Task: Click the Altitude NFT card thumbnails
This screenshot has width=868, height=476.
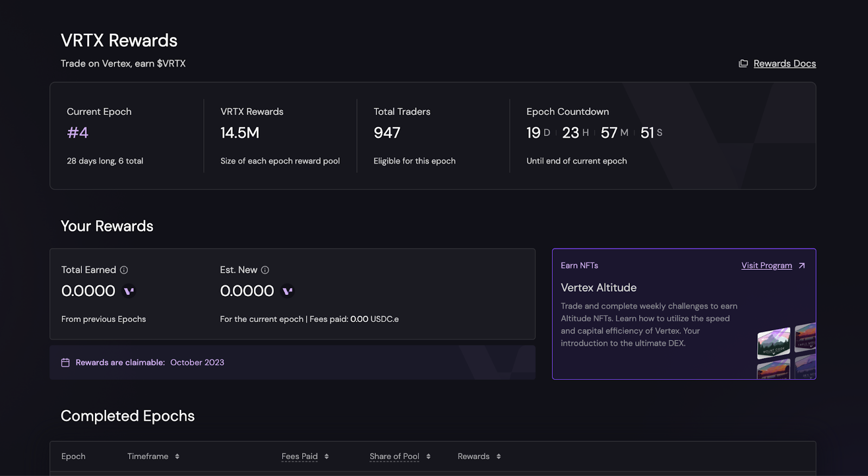Action: (787, 351)
